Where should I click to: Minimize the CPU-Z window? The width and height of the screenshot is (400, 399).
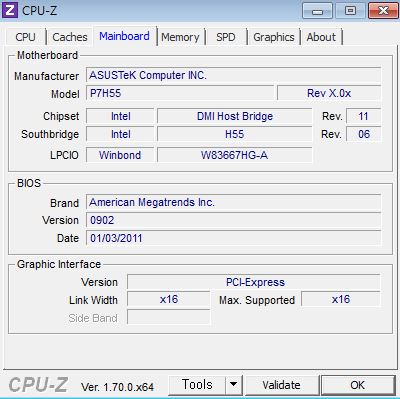click(317, 11)
